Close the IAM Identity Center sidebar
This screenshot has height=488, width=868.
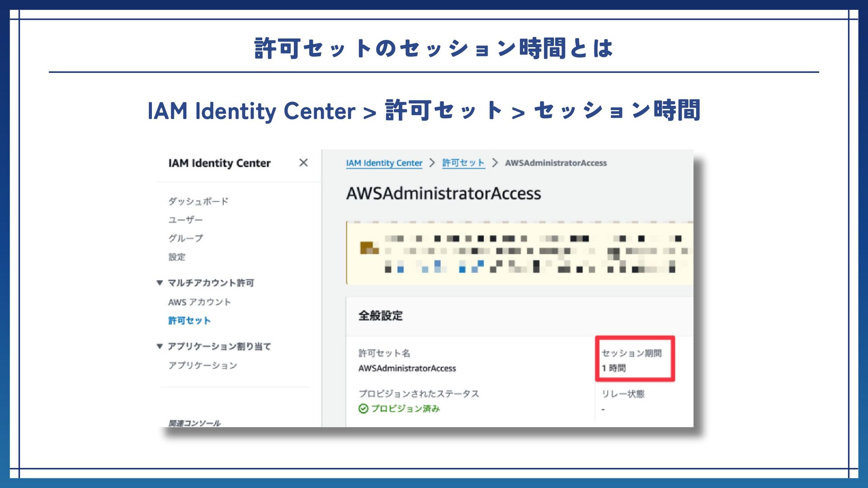pyautogui.click(x=303, y=163)
